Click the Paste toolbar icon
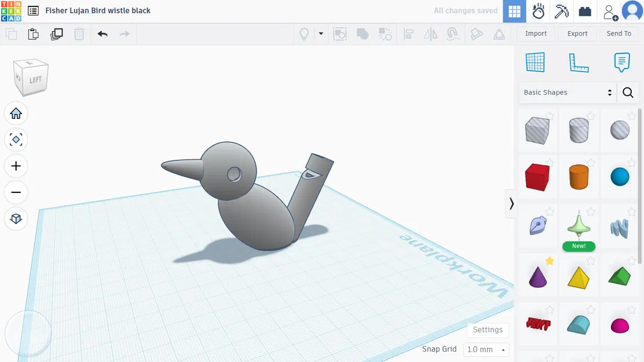 pyautogui.click(x=33, y=34)
